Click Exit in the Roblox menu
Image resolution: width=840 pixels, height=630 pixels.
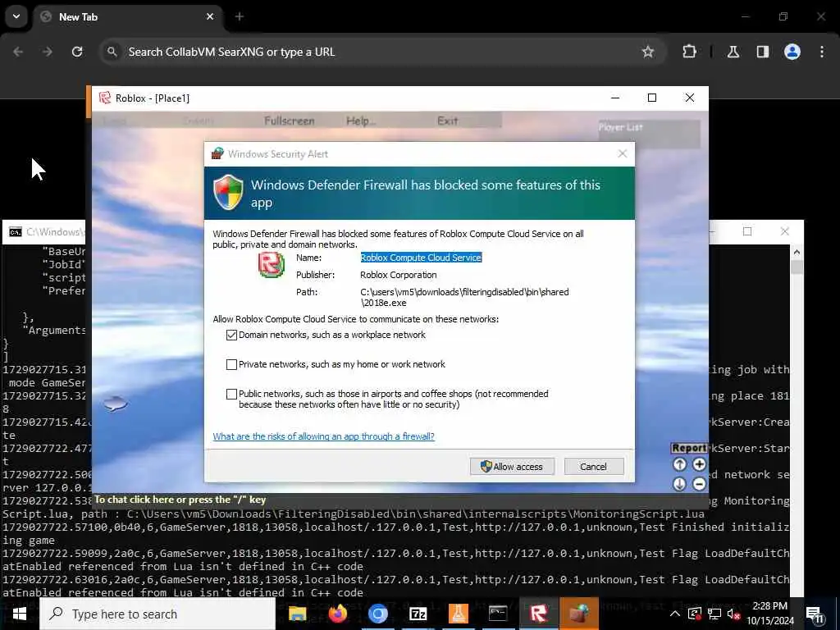(x=447, y=121)
